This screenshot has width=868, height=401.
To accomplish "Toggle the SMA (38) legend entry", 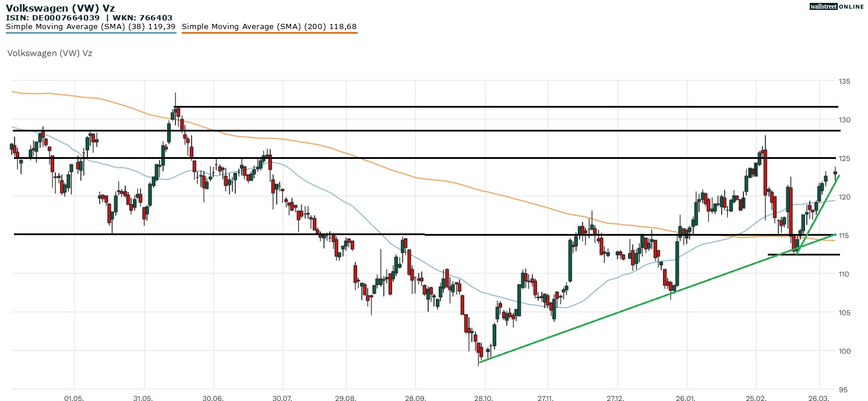I will click(x=90, y=26).
